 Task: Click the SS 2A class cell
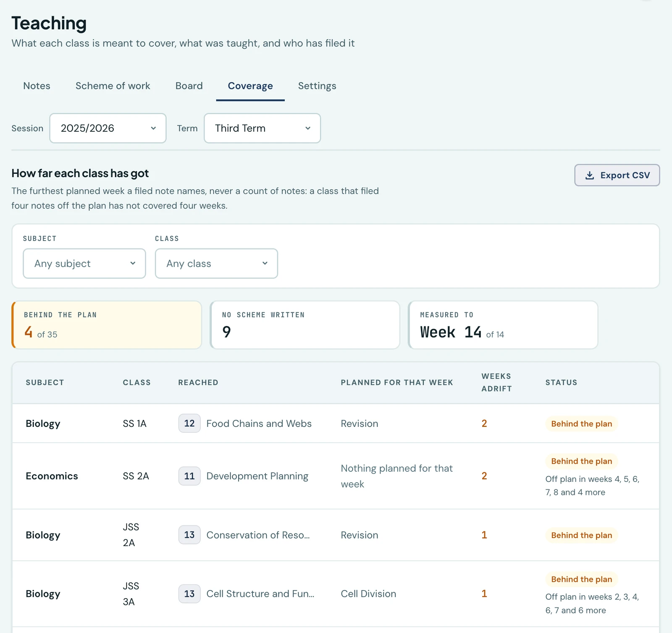click(136, 476)
